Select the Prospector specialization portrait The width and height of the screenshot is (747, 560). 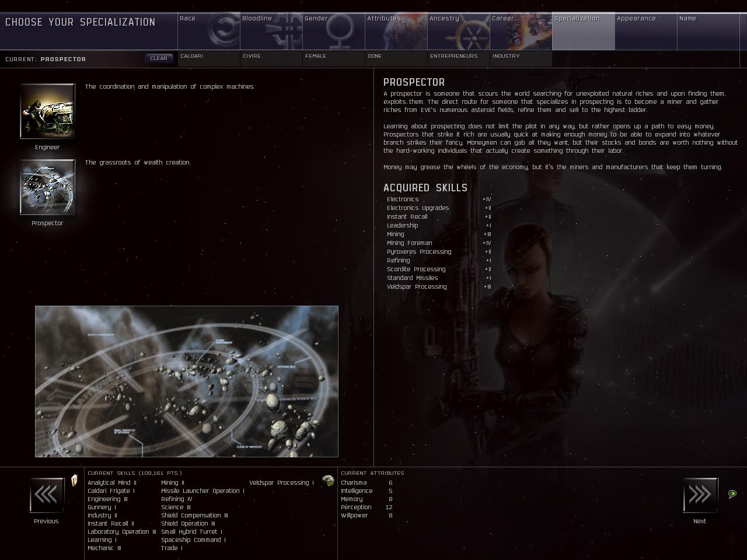pos(47,187)
